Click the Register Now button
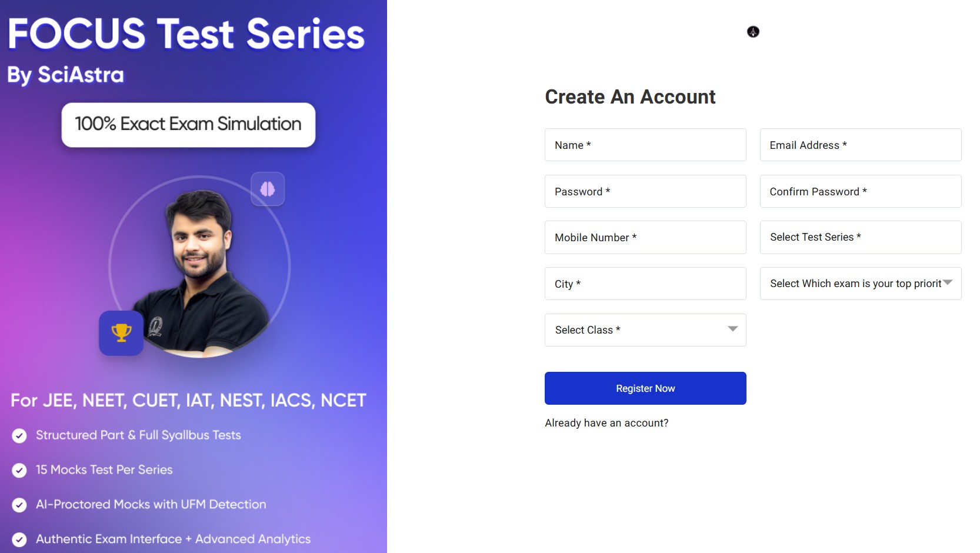This screenshot has height=553, width=980. pyautogui.click(x=645, y=388)
